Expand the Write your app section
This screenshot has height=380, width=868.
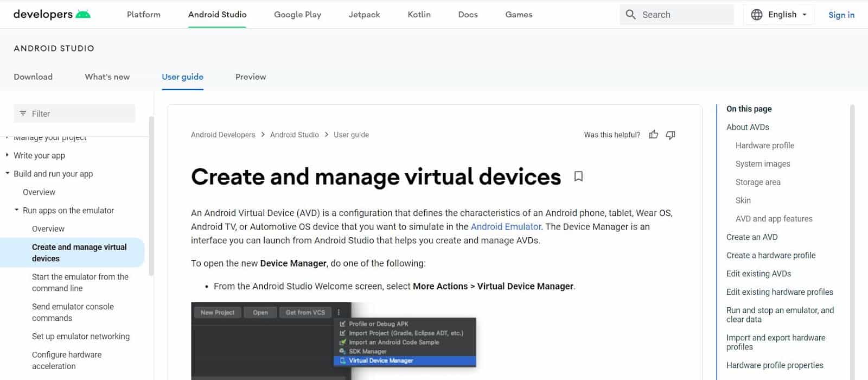coord(8,155)
